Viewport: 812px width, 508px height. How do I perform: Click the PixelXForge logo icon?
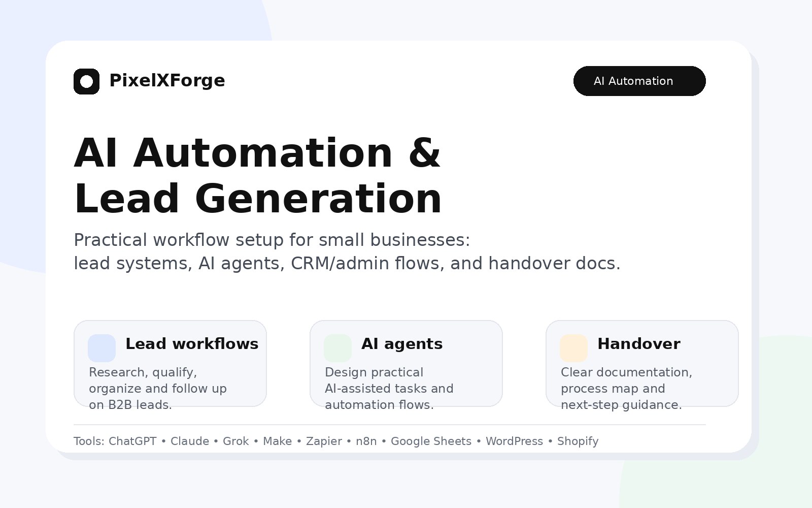click(86, 81)
